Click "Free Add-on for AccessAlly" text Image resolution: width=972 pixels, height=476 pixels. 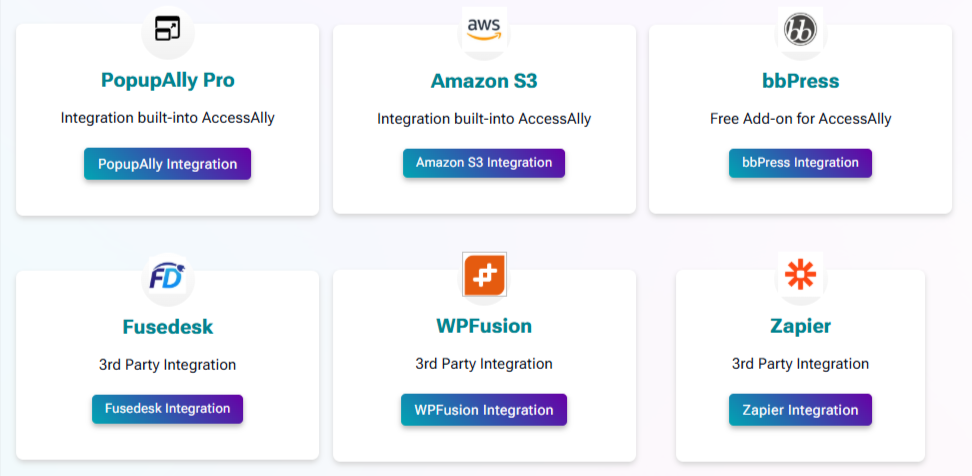(x=800, y=119)
